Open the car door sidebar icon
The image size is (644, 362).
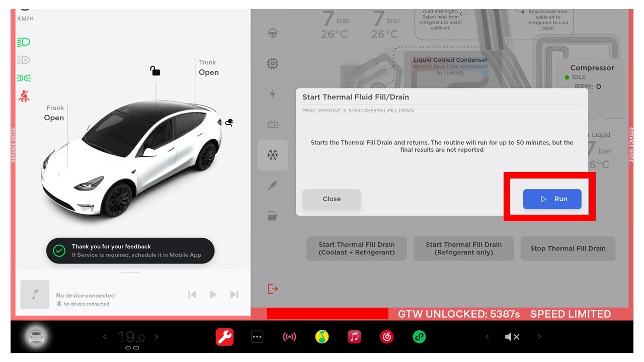(x=273, y=216)
